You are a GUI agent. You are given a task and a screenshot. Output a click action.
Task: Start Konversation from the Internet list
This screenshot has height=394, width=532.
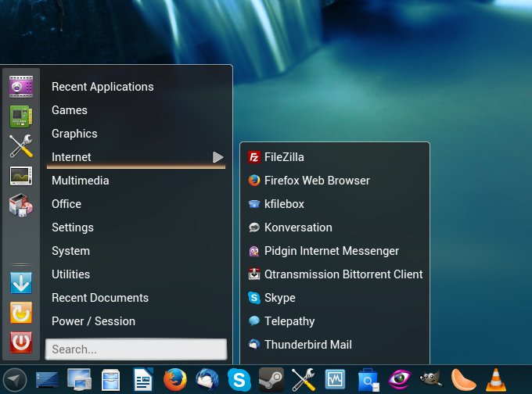(335, 227)
